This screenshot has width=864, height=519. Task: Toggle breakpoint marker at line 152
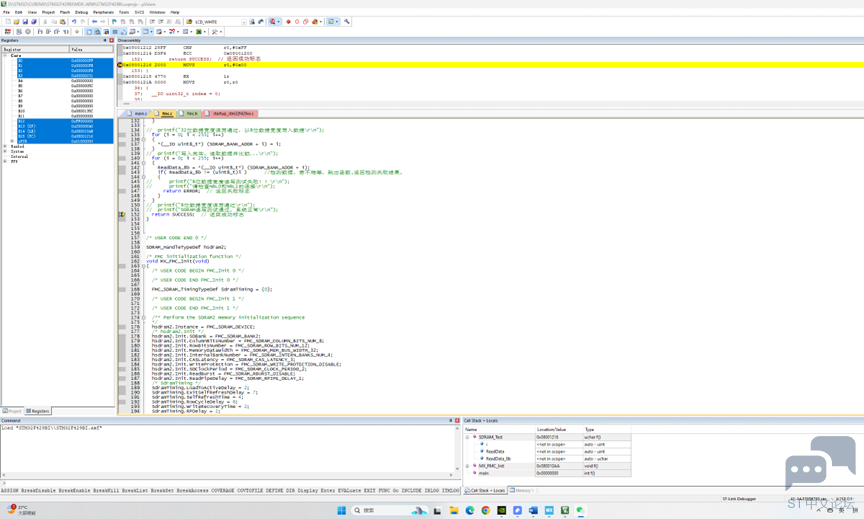pyautogui.click(x=122, y=214)
